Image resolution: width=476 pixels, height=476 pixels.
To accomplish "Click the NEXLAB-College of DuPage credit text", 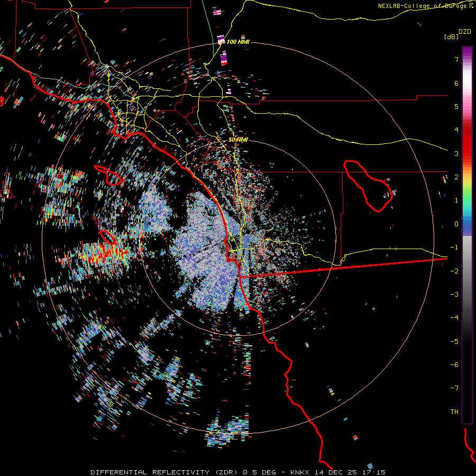I will (426, 6).
